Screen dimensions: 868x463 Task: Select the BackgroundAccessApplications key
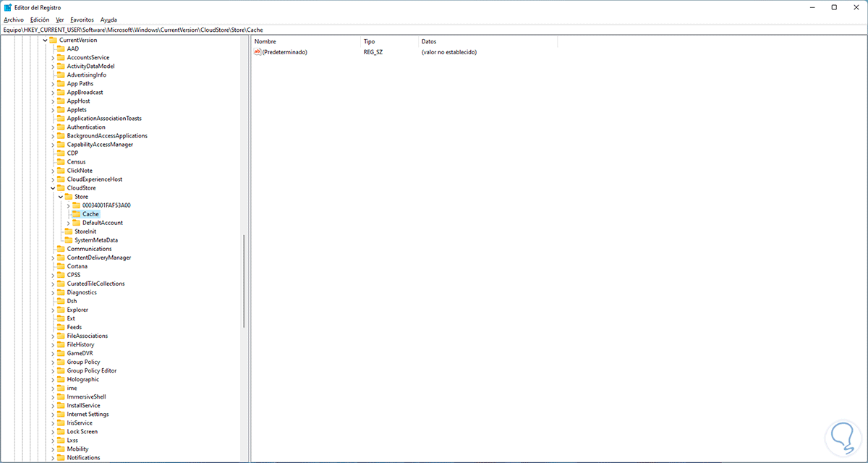tap(107, 136)
